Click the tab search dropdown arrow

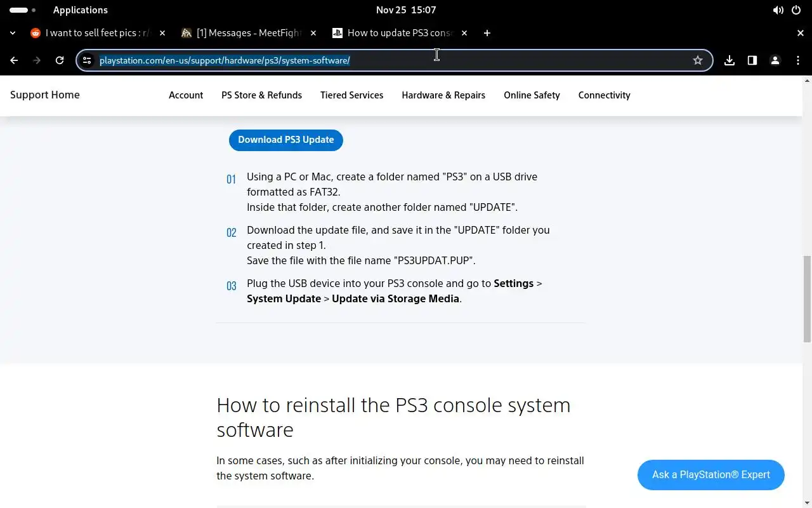pyautogui.click(x=14, y=33)
